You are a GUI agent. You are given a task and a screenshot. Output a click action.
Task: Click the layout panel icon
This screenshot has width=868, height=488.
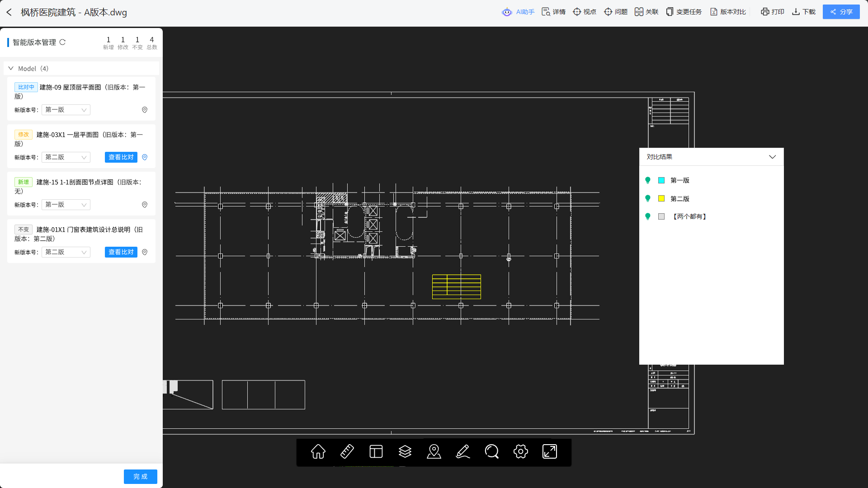click(x=376, y=451)
